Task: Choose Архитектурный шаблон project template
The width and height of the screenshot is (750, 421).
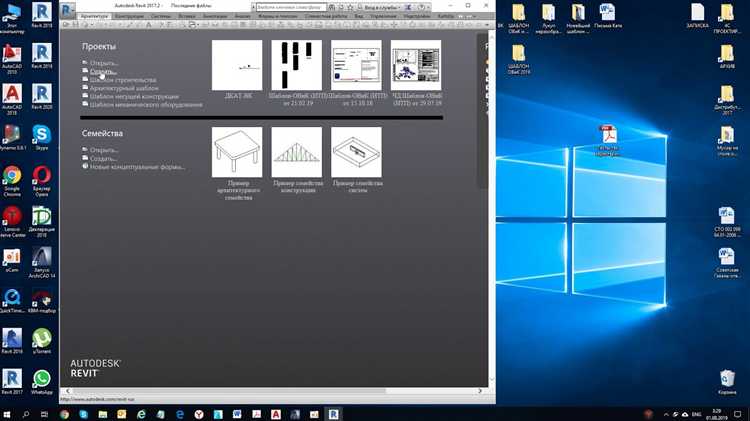Action: [x=124, y=88]
